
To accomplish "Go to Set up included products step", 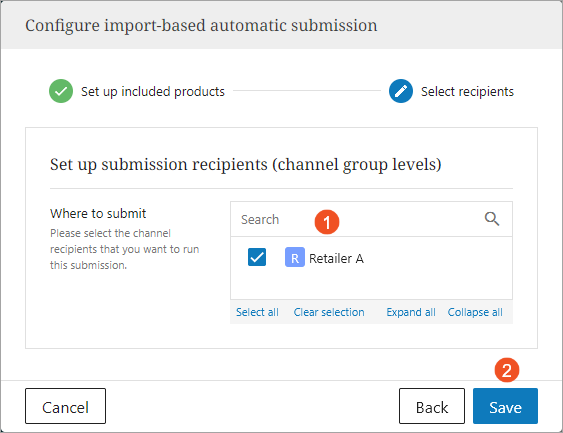I will coord(153,92).
